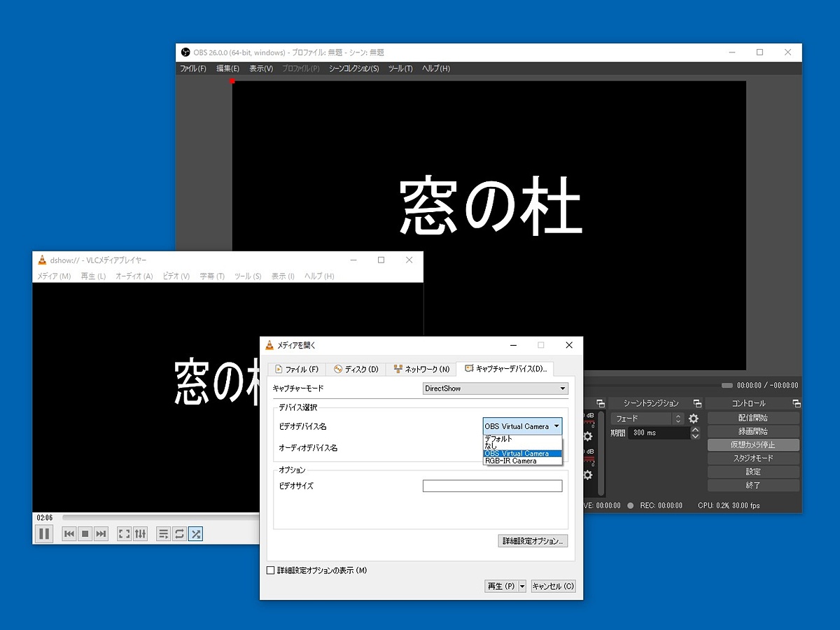Open キャプチャーモード DirectShow dropdown
840x630 pixels.
click(x=496, y=388)
